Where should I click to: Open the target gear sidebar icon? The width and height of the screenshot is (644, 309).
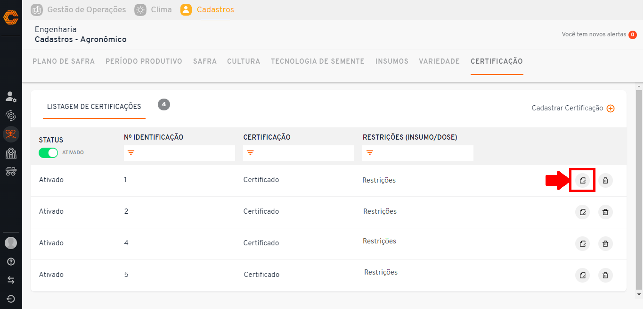click(11, 116)
